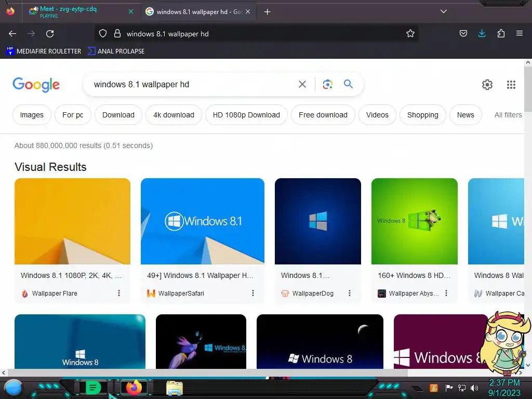Click the Google logo

click(36, 85)
